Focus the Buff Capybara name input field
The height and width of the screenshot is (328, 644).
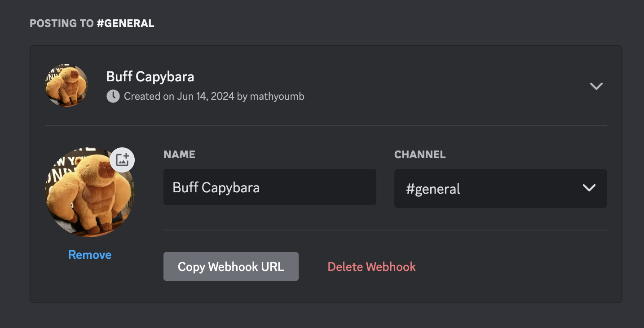pos(269,187)
